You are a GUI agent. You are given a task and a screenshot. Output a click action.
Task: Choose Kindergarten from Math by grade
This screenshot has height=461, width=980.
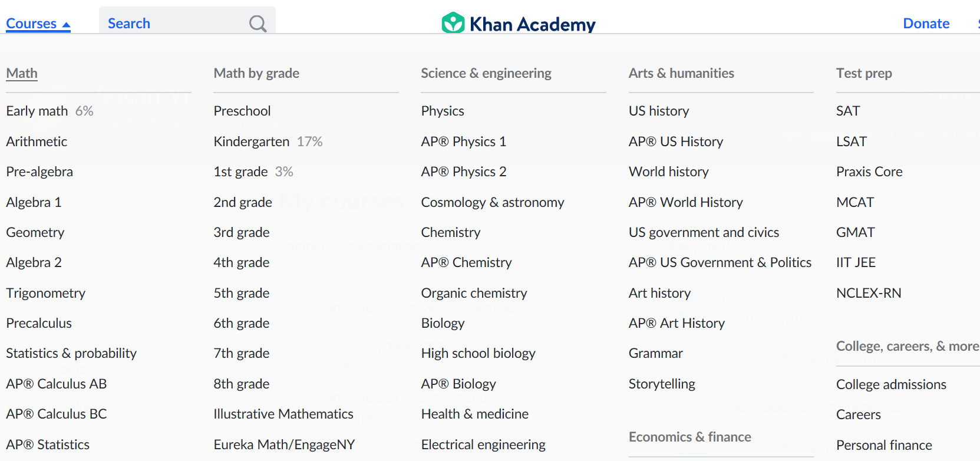pyautogui.click(x=252, y=141)
